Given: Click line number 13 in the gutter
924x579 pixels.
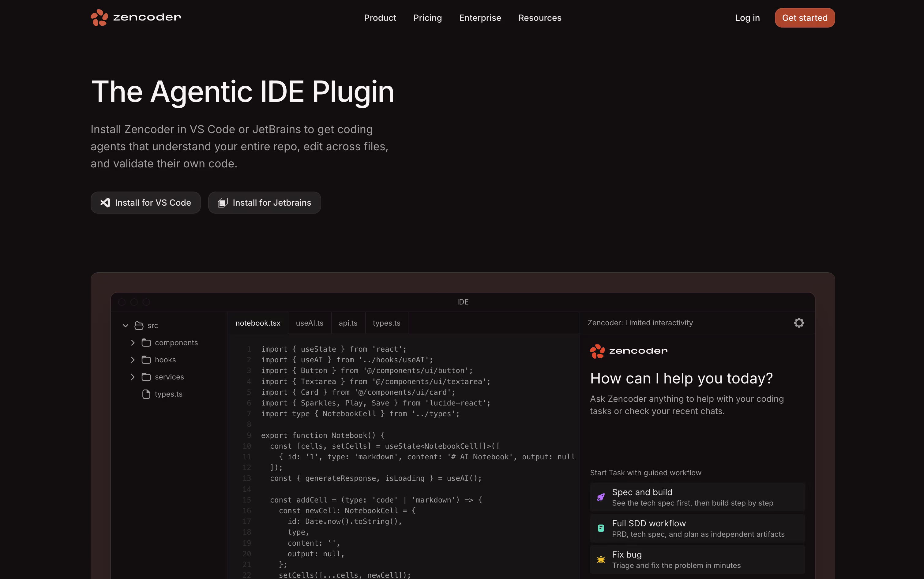Looking at the screenshot, I should (247, 478).
